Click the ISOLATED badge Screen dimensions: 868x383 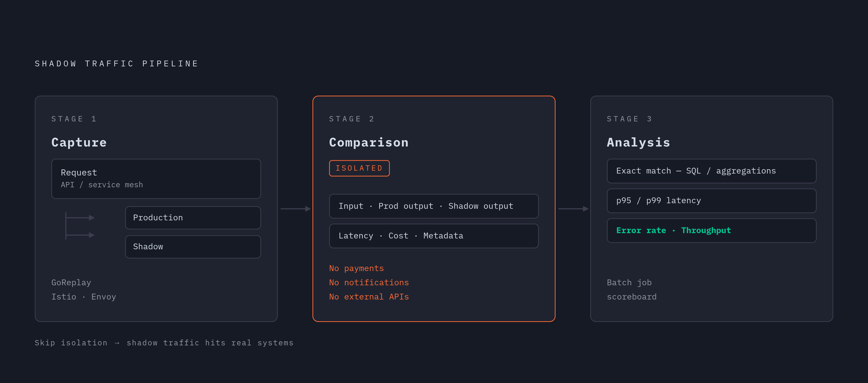359,168
